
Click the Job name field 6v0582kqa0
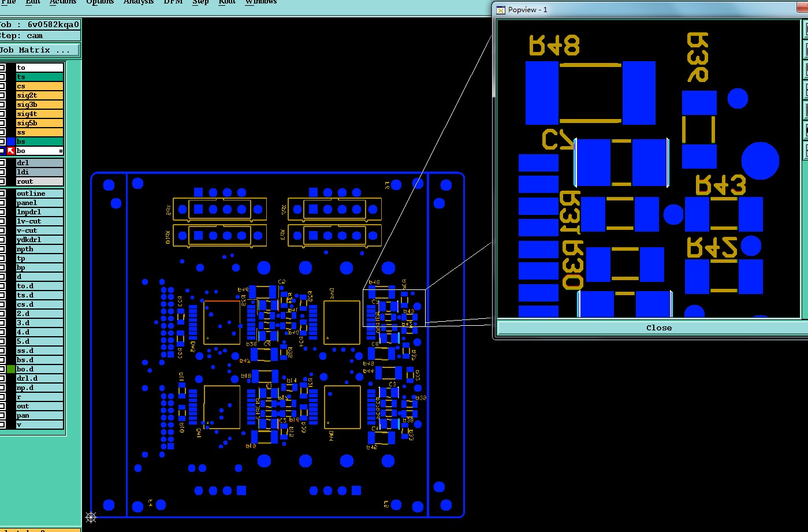pyautogui.click(x=39, y=25)
